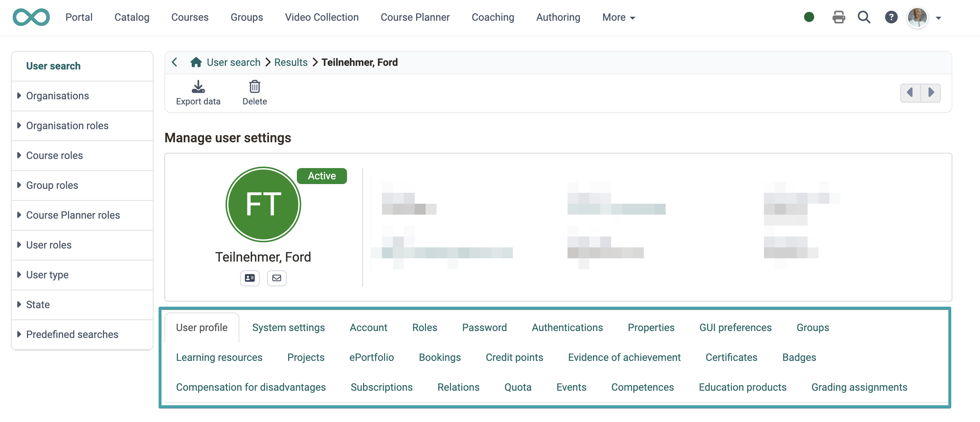Open the Bookings tab

point(440,357)
